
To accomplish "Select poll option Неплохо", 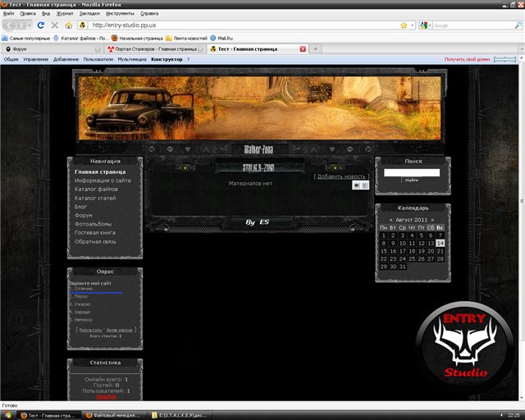I will coord(81,320).
